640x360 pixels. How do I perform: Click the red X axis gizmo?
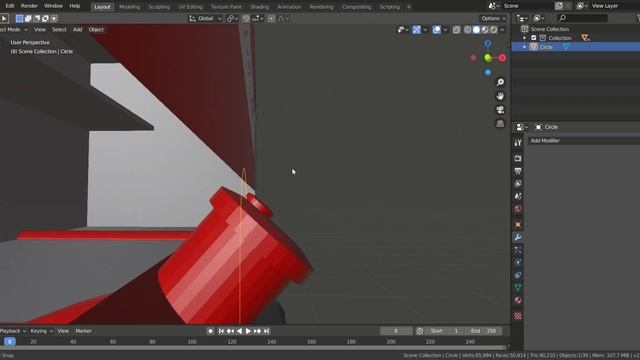502,58
